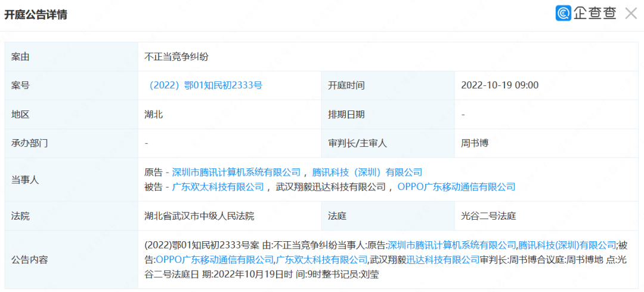Open defendant OPPO广东移动通信有限公司 in 当事人 row
Image resolution: width=644 pixels, height=292 pixels.
click(456, 187)
